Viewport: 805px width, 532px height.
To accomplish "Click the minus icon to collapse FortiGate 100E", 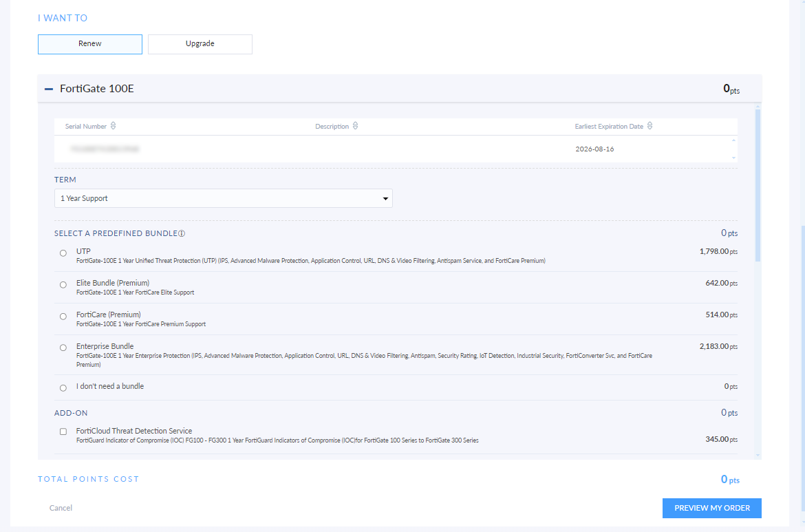I will [x=49, y=88].
